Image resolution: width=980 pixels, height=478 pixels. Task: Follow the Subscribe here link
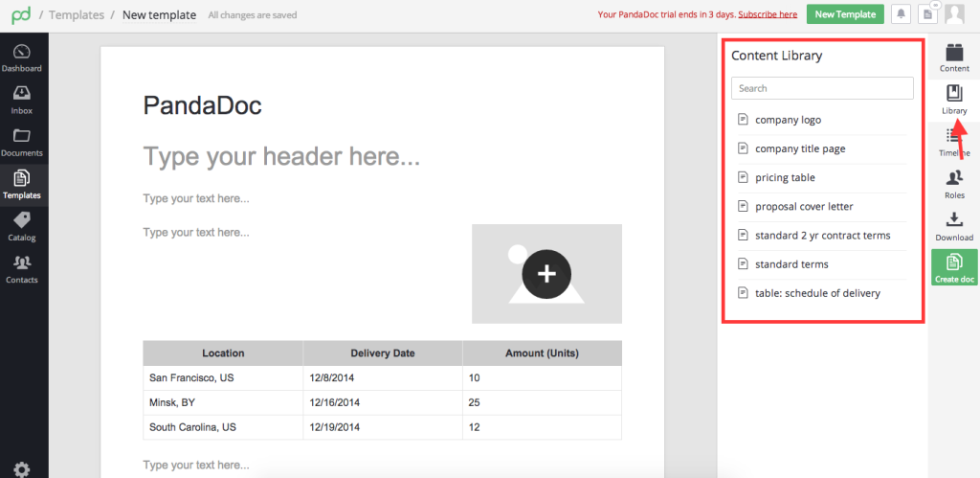pos(768,14)
